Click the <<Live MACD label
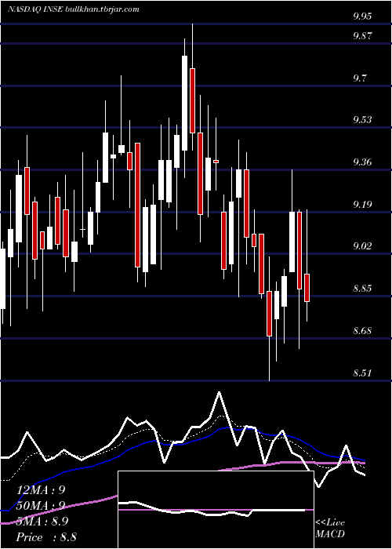The image size is (392, 549). coord(330,529)
